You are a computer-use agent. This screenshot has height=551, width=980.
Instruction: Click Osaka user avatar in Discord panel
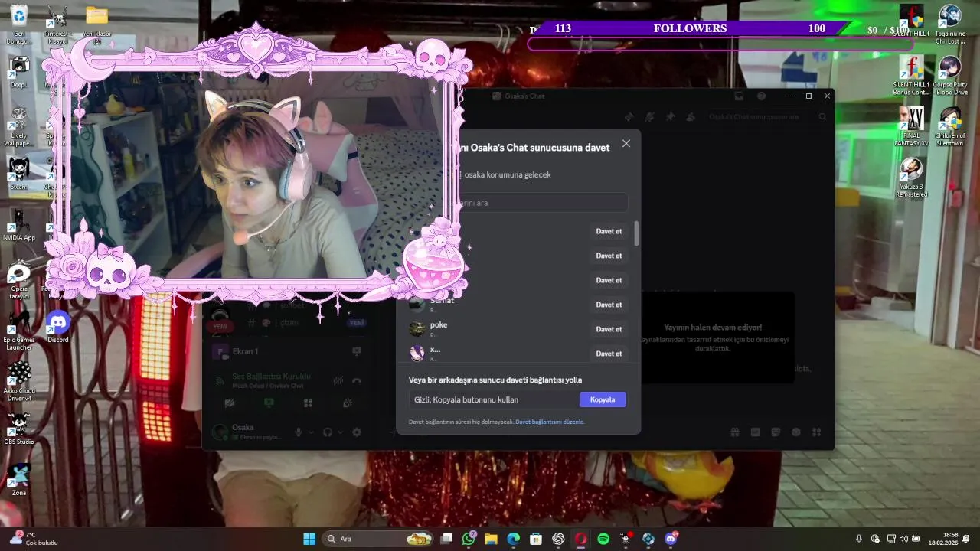tap(220, 432)
